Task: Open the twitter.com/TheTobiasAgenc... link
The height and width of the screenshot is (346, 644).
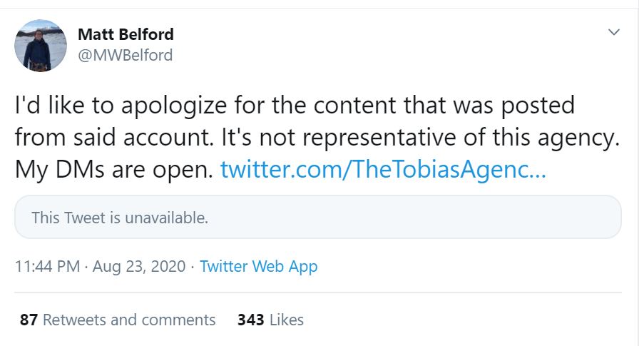Action: [x=383, y=170]
